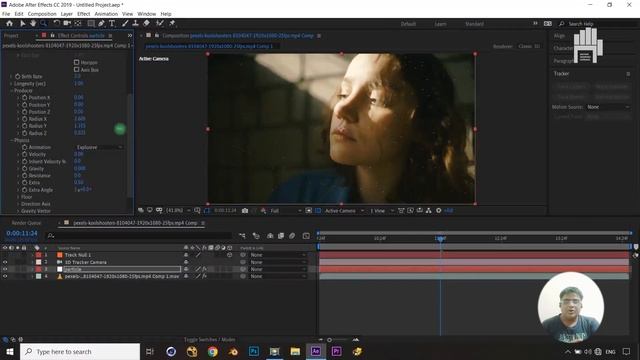Open File Explorer from the taskbar

click(295, 351)
